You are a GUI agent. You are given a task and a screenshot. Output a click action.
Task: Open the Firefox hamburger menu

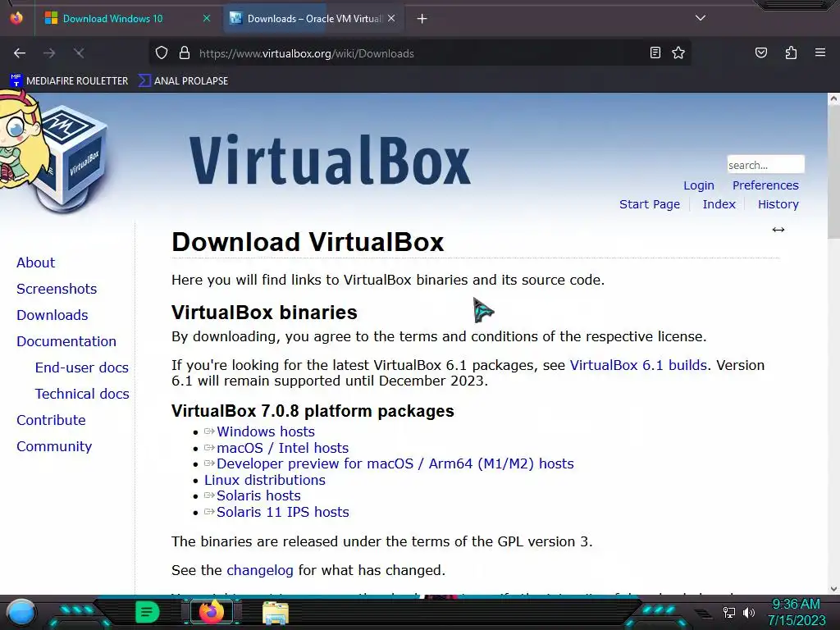(x=819, y=52)
